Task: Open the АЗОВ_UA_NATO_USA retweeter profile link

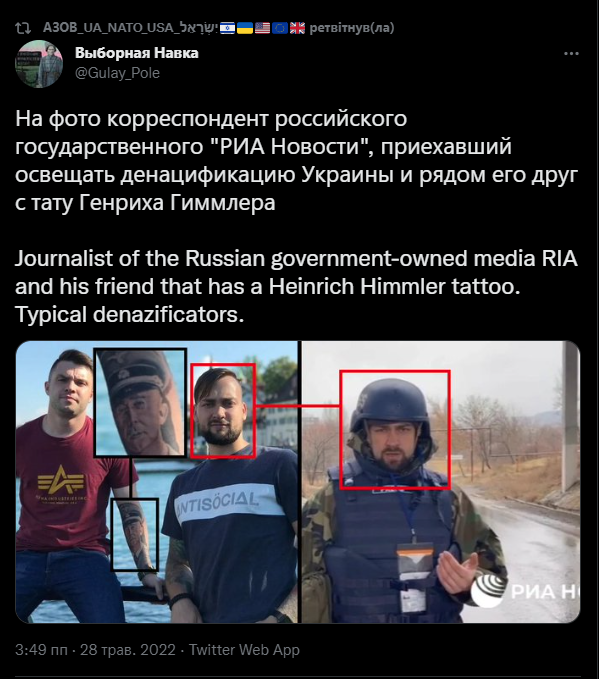Action: pos(130,28)
